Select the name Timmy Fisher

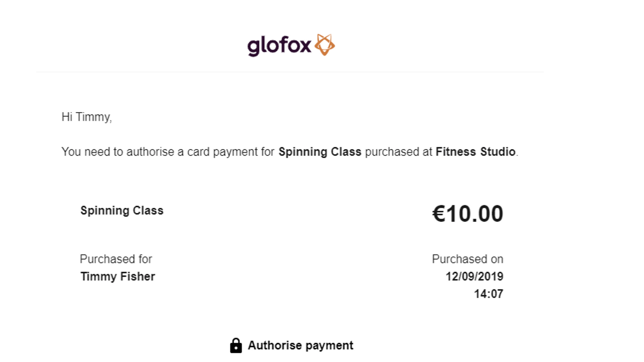point(117,277)
